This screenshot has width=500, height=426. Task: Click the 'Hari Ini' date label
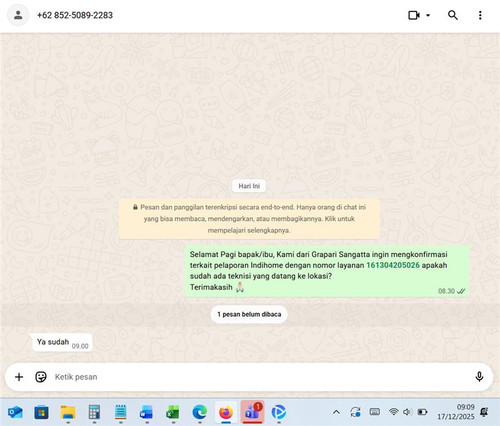pyautogui.click(x=249, y=186)
